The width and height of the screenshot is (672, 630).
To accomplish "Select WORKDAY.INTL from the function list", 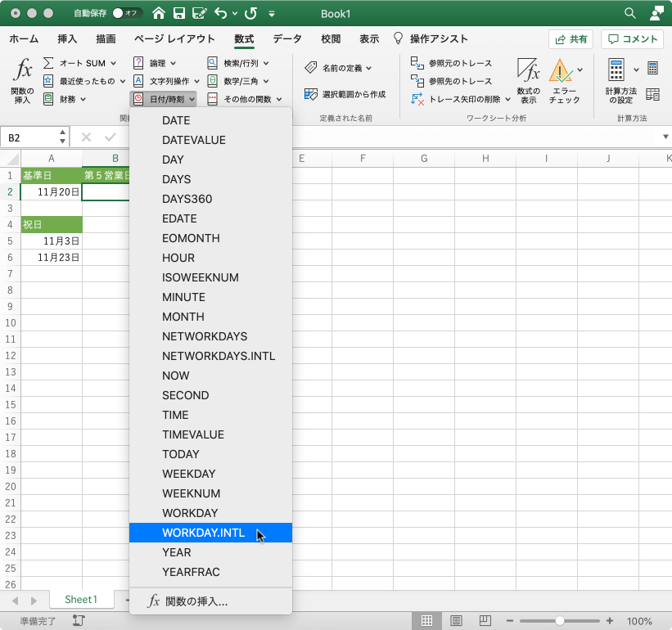I will 210,533.
